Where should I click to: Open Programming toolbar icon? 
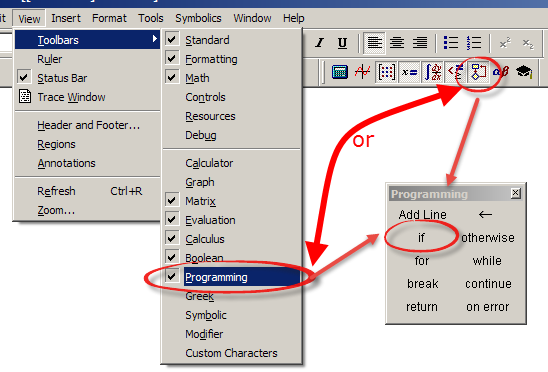(478, 72)
